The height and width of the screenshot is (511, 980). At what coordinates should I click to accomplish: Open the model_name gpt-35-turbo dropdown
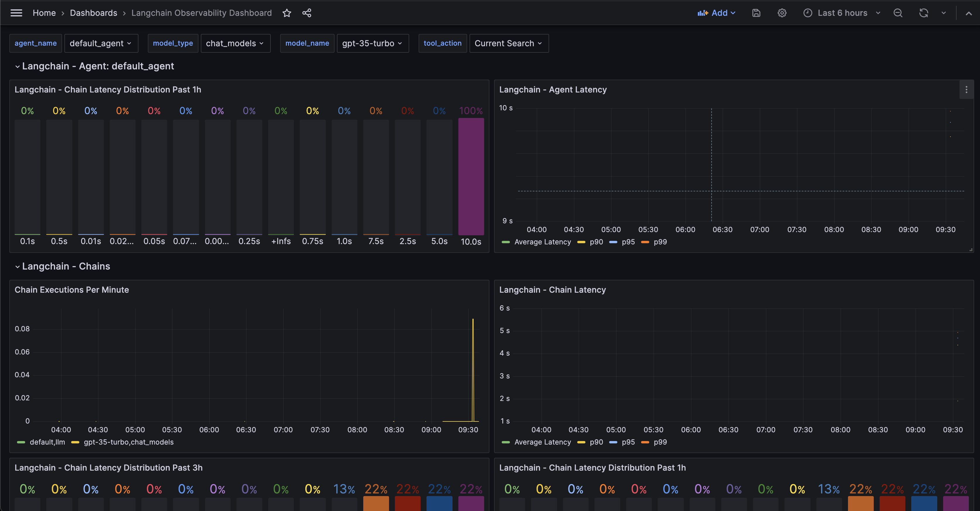373,43
